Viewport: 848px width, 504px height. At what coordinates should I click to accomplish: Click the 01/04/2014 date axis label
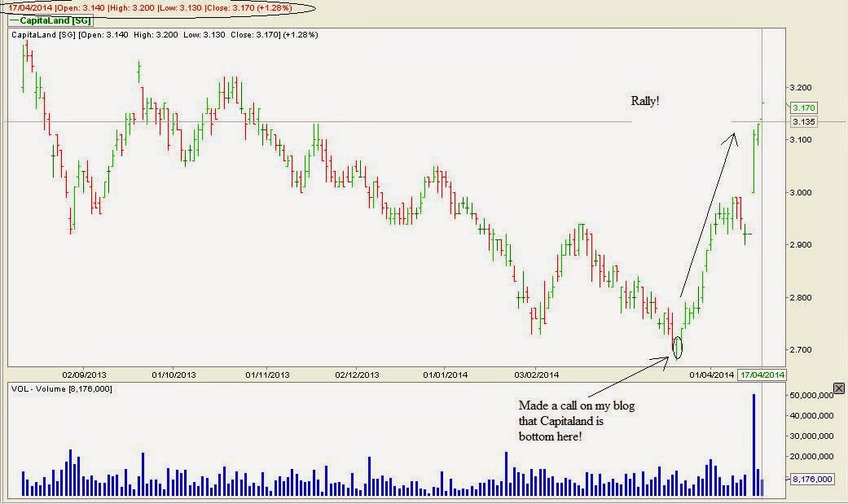tap(712, 375)
